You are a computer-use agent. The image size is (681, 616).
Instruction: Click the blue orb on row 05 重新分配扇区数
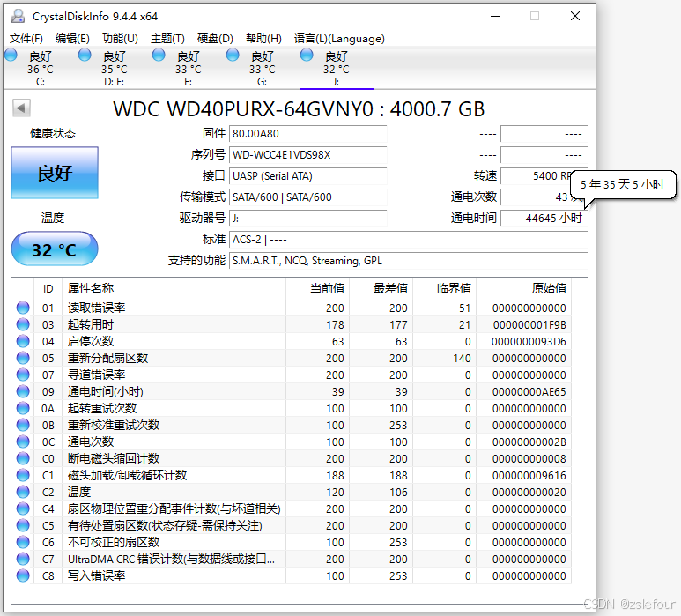[x=23, y=358]
